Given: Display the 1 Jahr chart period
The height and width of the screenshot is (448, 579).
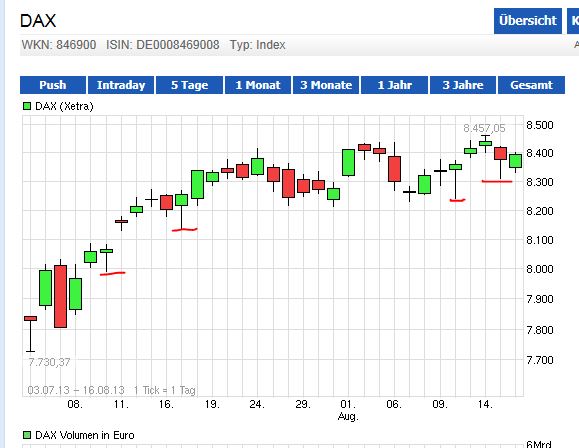Looking at the screenshot, I should 394,85.
